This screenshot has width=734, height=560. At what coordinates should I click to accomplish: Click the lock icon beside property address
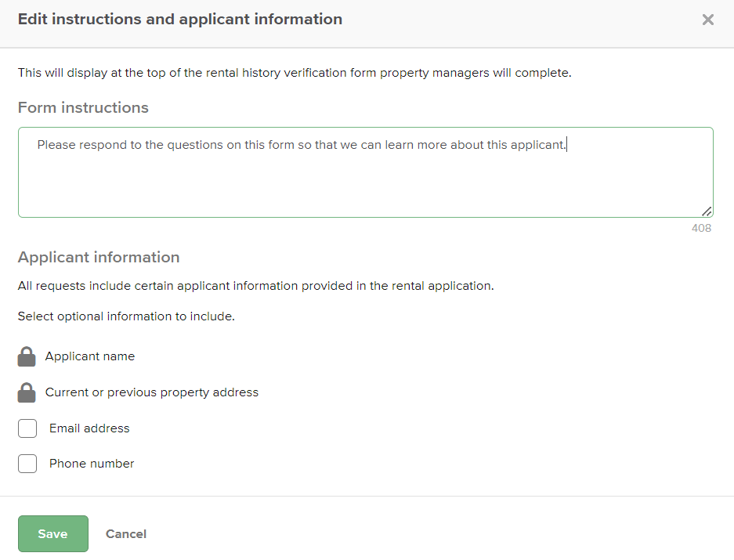27,392
